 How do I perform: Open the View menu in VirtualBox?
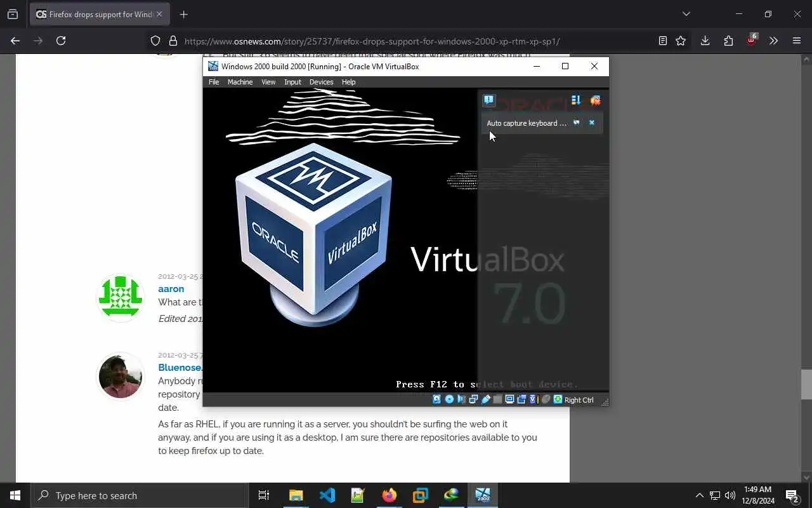coord(268,82)
